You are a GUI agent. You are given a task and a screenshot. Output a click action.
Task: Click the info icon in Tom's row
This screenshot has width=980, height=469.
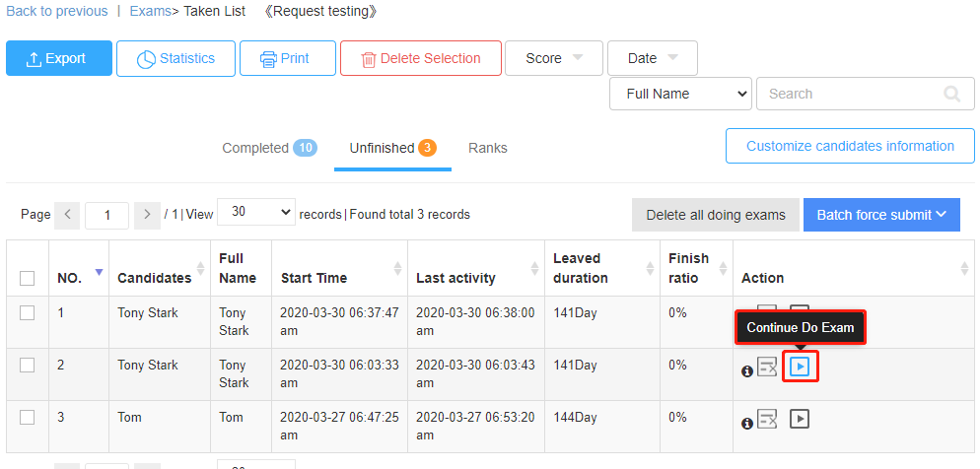point(747,423)
